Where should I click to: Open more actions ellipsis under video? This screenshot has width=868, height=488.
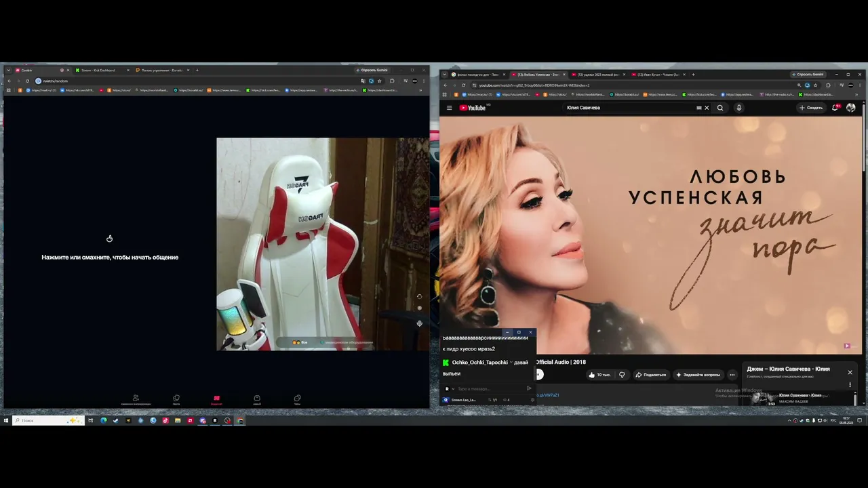(x=732, y=375)
